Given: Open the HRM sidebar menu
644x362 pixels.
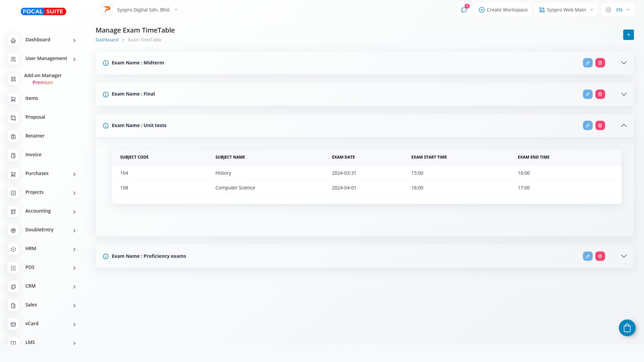Looking at the screenshot, I should (x=31, y=248).
